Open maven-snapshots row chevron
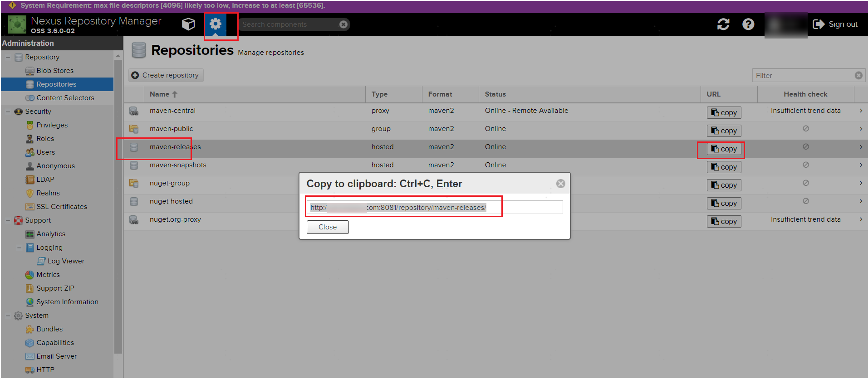The image size is (868, 379). (x=861, y=165)
